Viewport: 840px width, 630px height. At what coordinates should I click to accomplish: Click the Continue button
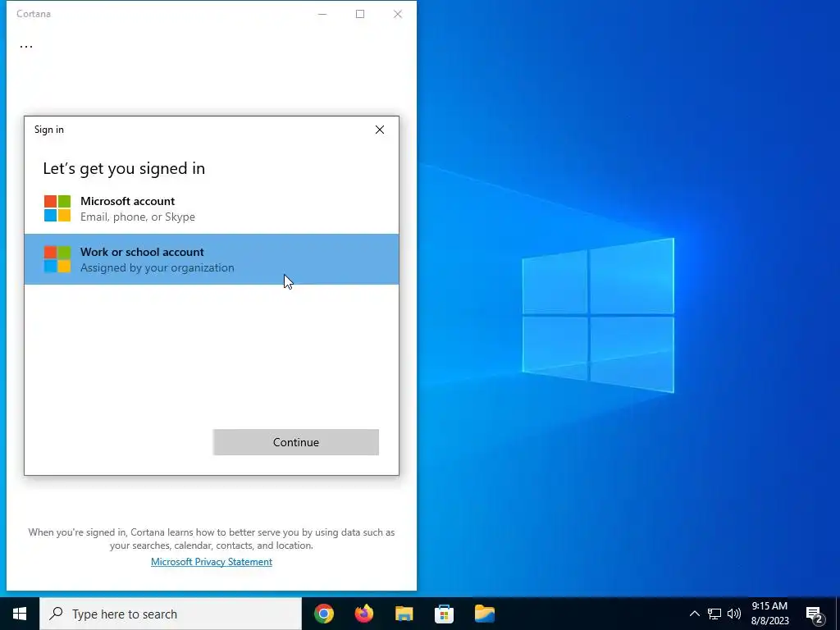point(295,442)
